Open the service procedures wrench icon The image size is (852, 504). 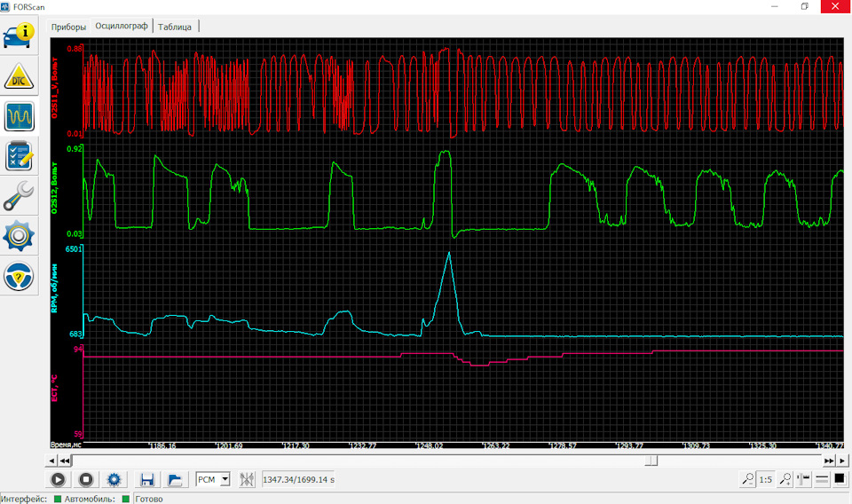coord(19,196)
